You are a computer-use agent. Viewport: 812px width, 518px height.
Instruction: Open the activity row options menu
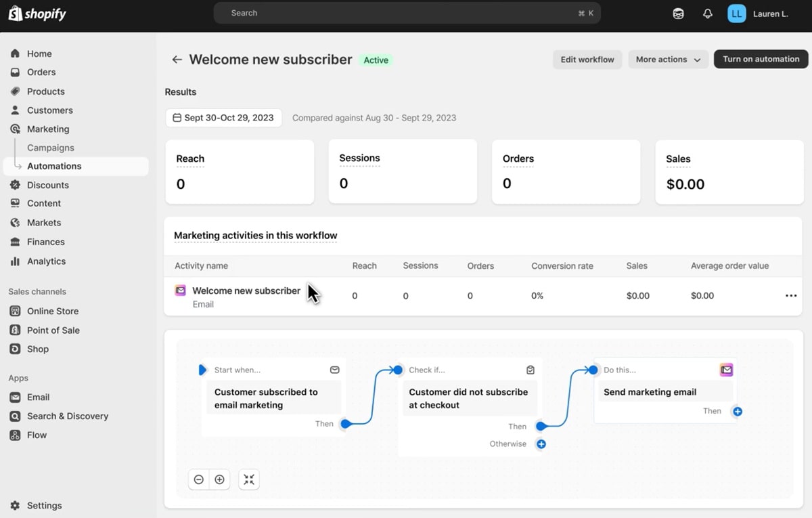click(x=790, y=296)
